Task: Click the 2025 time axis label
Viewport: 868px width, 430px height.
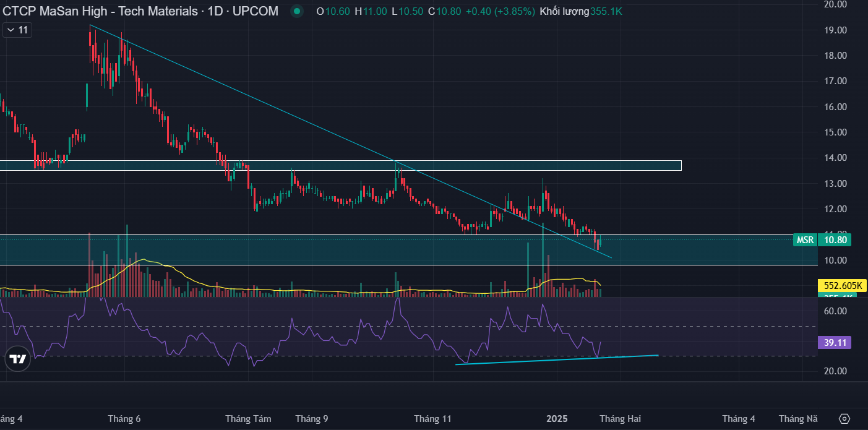Action: [557, 419]
